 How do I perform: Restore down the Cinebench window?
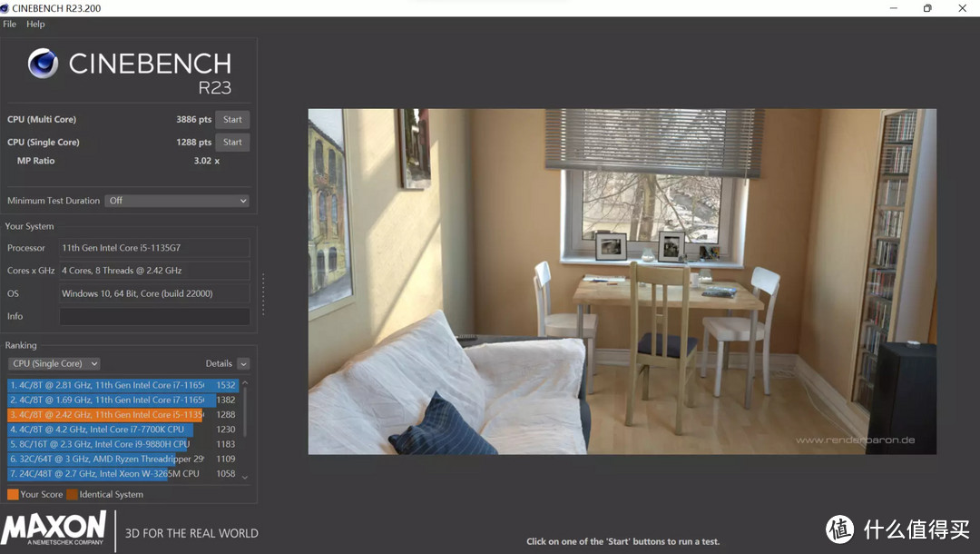[927, 8]
